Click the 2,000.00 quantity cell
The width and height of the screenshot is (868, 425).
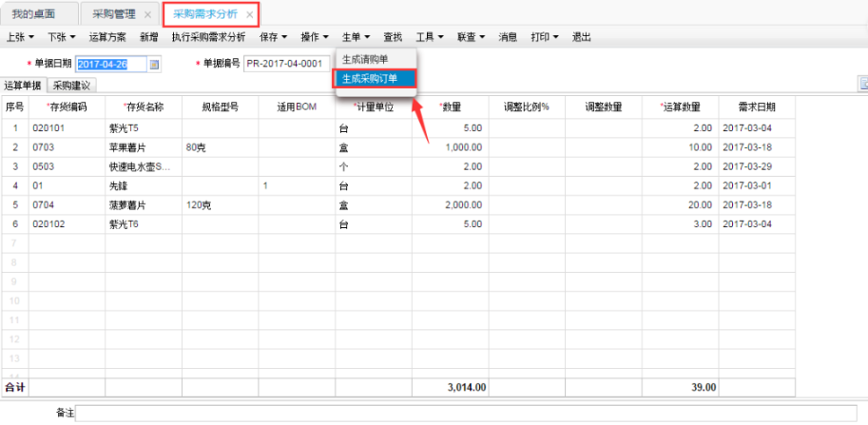click(x=450, y=205)
